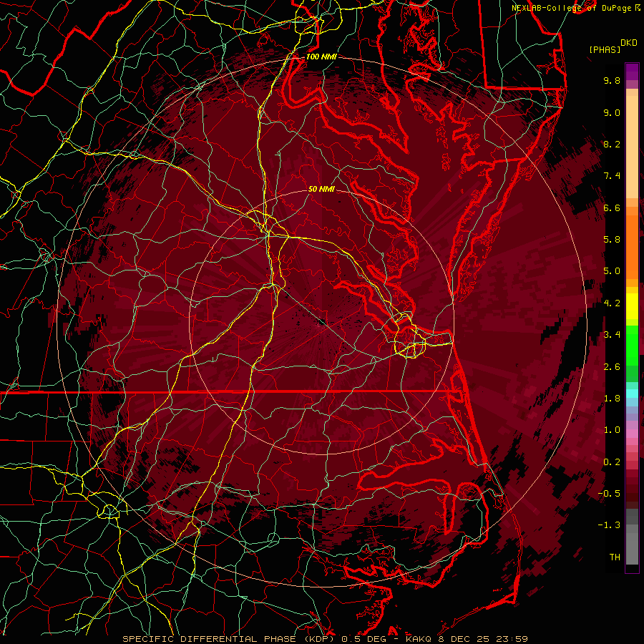This screenshot has height=644, width=644.
Task: Click the 8 DEC 25 23:59 timestamp
Action: click(482, 639)
